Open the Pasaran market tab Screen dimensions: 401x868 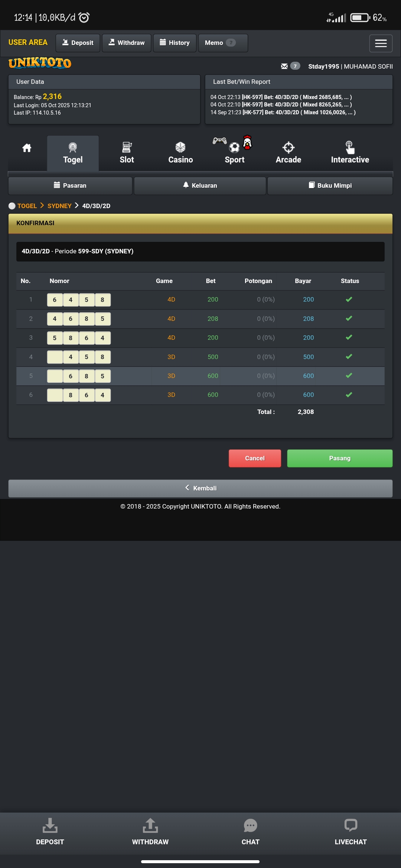(x=70, y=185)
